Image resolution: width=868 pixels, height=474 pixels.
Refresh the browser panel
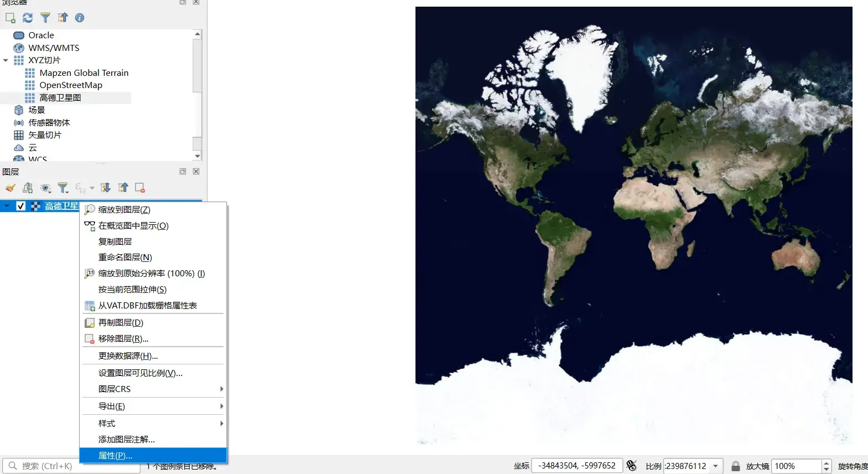tap(28, 18)
